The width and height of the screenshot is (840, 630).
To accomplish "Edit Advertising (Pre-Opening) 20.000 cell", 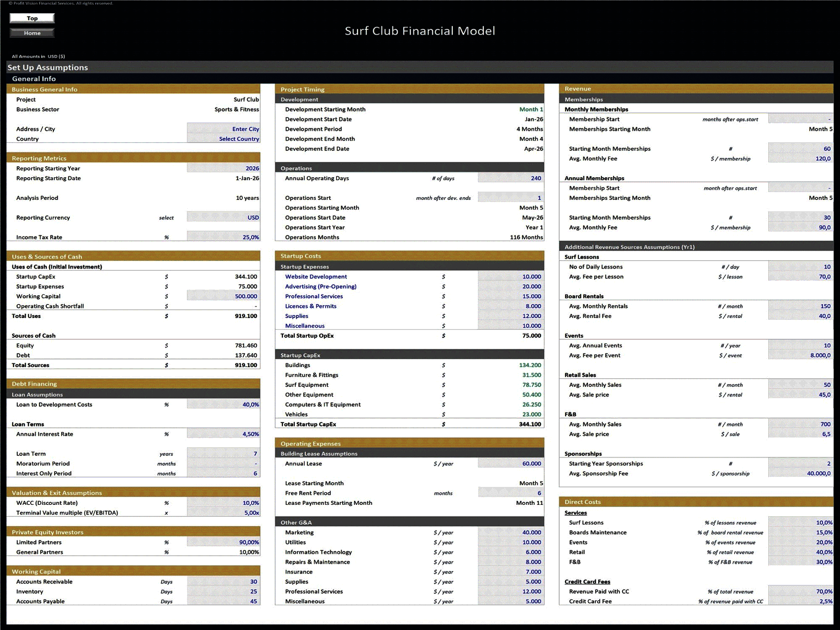I will tap(511, 286).
